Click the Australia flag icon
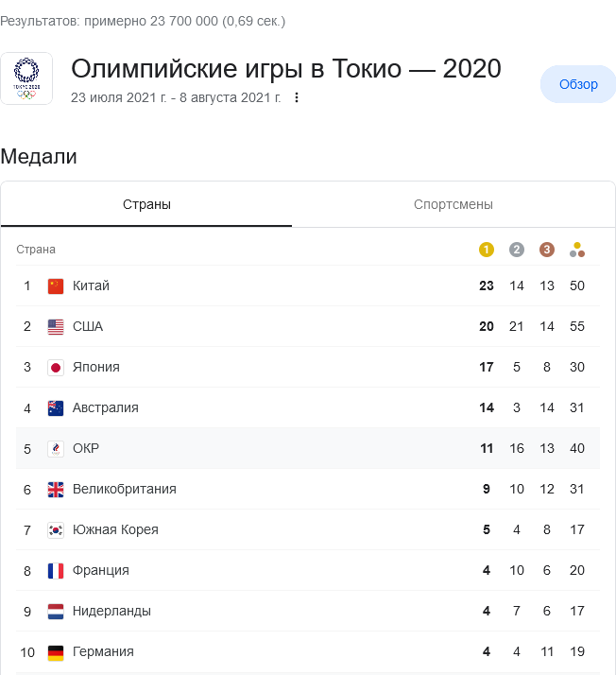 56,408
